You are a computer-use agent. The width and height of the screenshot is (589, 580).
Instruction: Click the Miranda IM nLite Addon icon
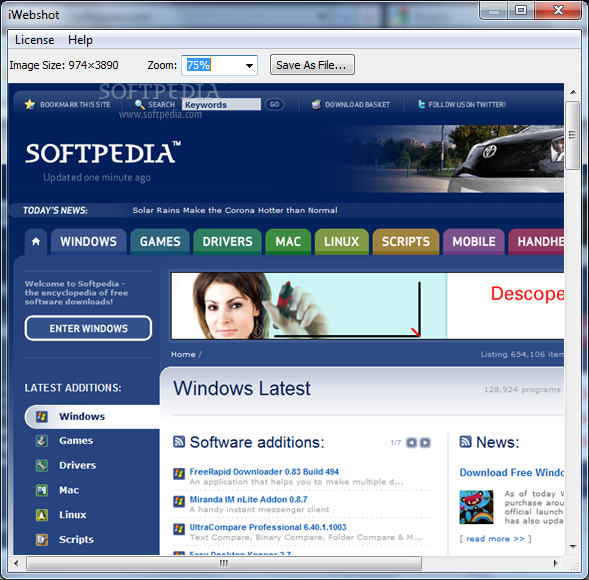pos(179,501)
